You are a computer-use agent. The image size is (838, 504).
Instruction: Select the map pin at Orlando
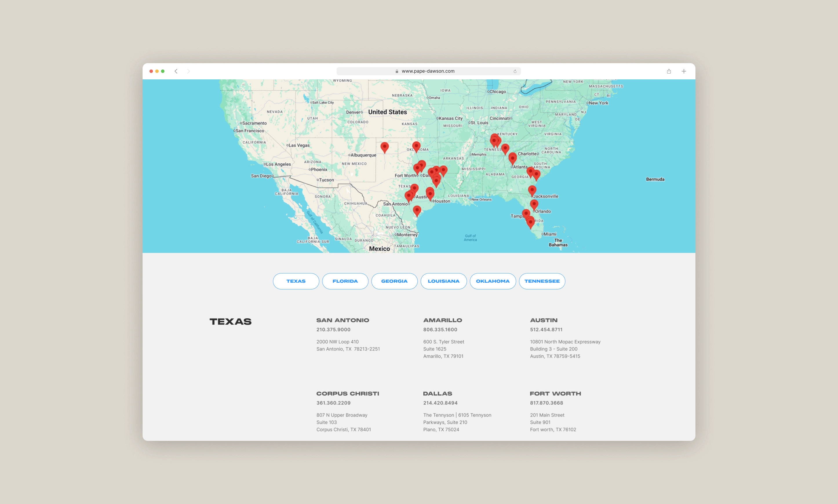pos(534,205)
